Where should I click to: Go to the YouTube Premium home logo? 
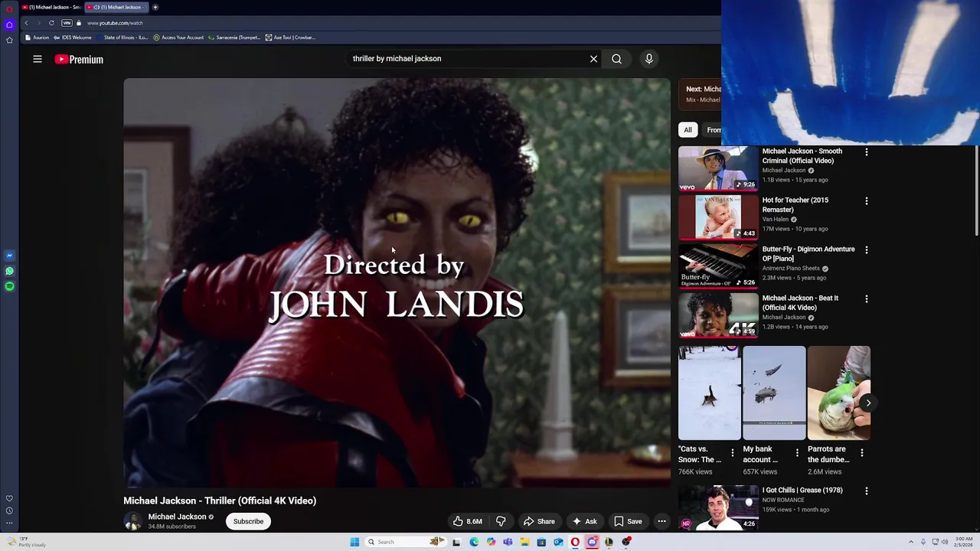79,59
